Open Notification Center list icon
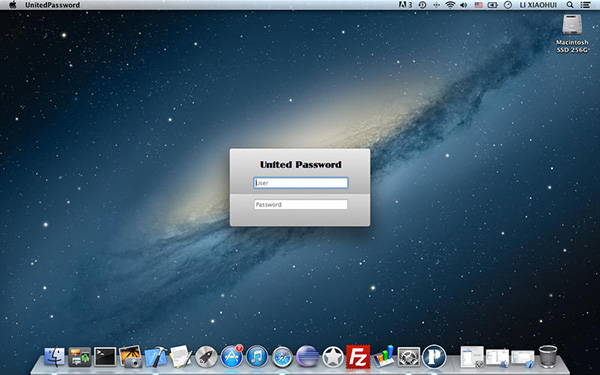The width and height of the screenshot is (600, 375). 585,5
